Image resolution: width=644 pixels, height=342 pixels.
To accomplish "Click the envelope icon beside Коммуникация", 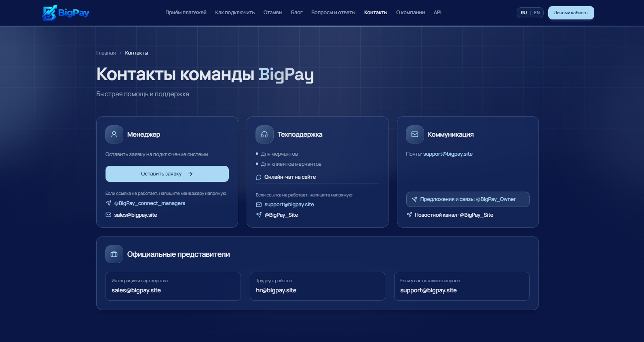I will pyautogui.click(x=415, y=134).
